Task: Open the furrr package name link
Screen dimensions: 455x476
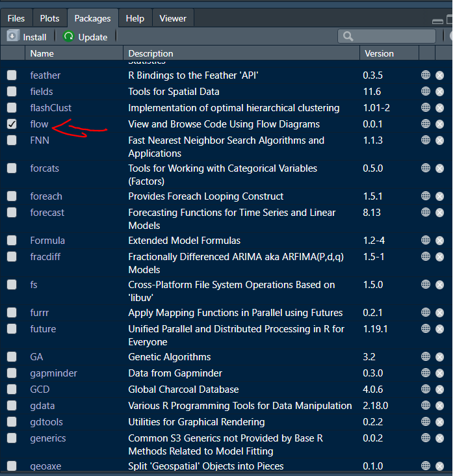Action: [40, 313]
